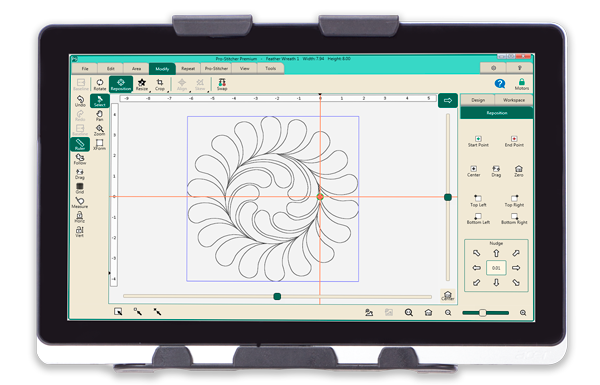This screenshot has height=385, width=600.
Task: Collapse side panel with green arrow button
Action: (448, 101)
